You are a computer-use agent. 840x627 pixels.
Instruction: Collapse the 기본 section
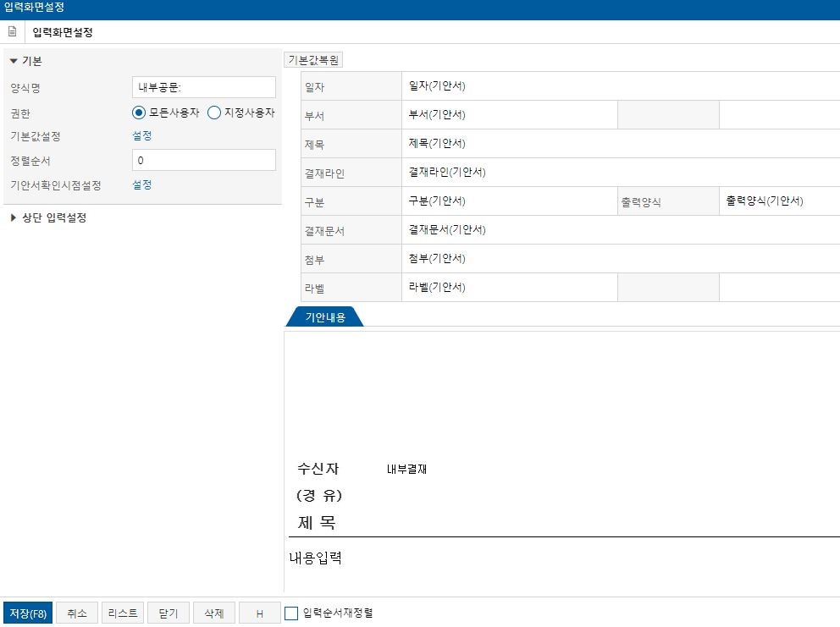(x=14, y=61)
